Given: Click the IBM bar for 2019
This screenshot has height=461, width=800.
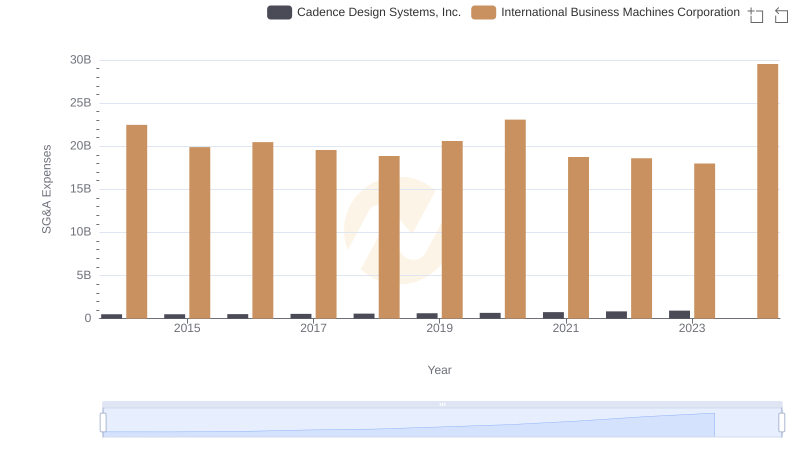Looking at the screenshot, I should click(452, 230).
